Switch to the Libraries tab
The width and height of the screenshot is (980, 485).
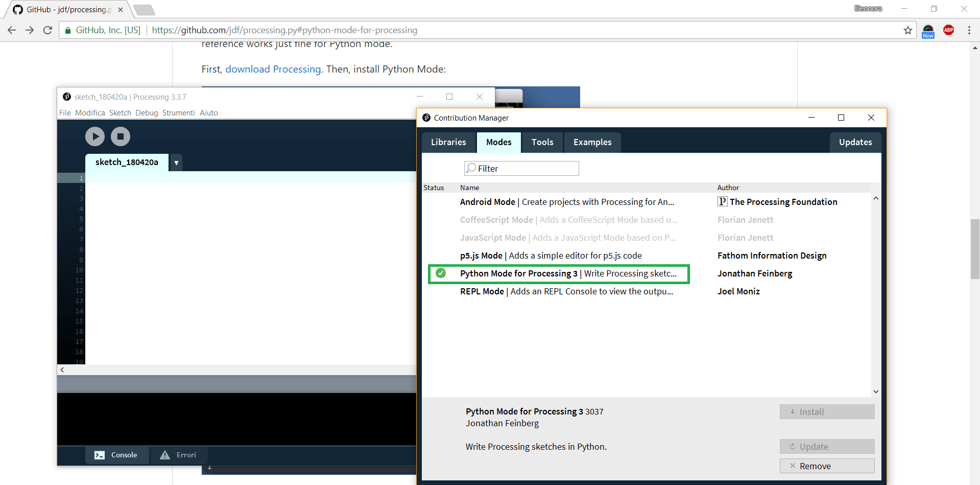click(448, 142)
